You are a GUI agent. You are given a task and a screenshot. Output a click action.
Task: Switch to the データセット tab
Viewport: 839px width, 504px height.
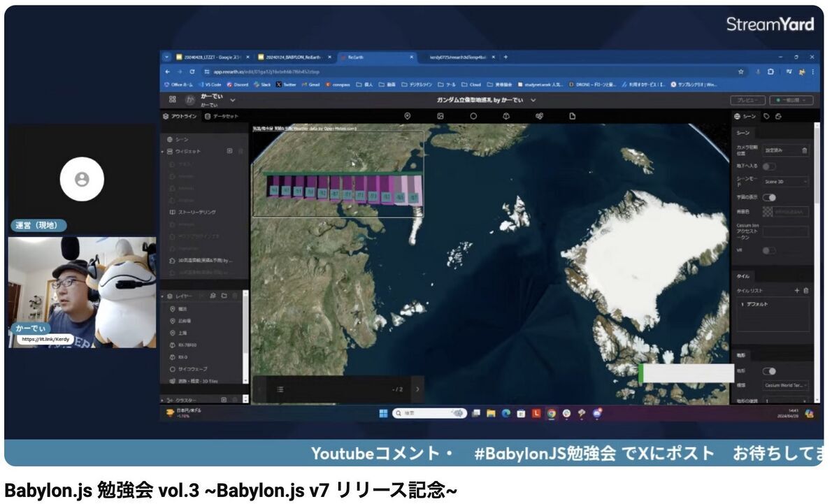[x=222, y=116]
